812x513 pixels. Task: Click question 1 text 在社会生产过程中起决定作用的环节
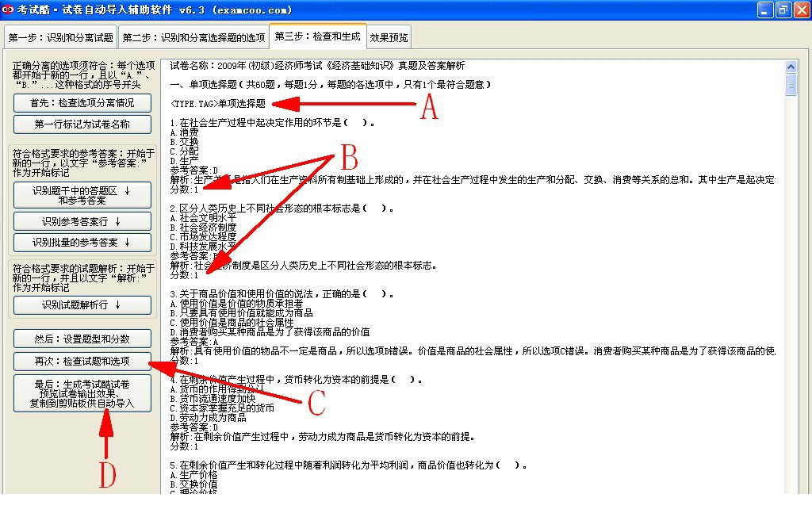pyautogui.click(x=273, y=123)
